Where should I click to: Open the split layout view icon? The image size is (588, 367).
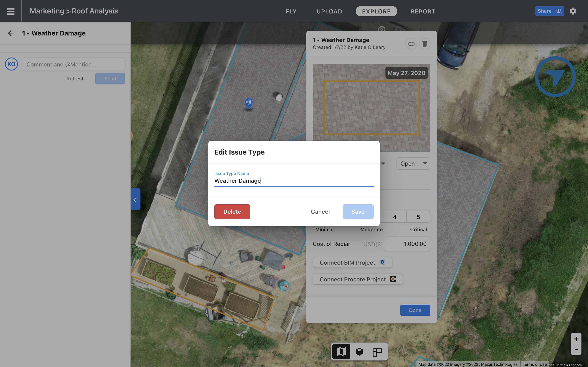pyautogui.click(x=377, y=351)
